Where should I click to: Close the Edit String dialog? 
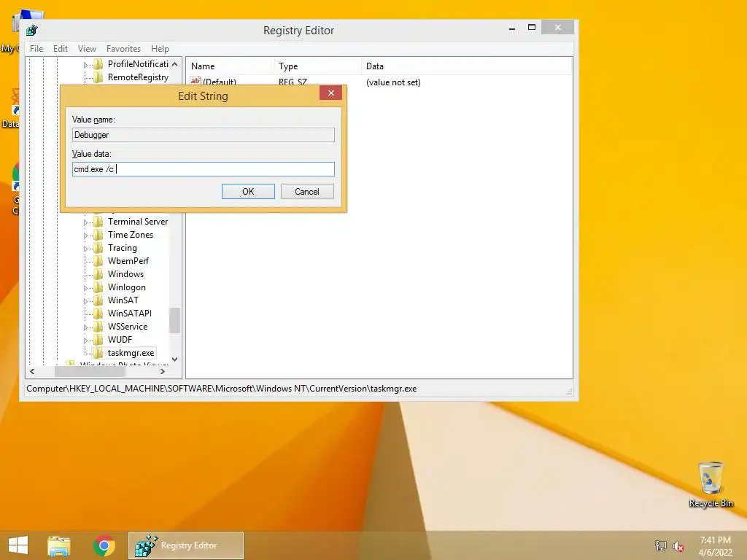click(x=330, y=93)
